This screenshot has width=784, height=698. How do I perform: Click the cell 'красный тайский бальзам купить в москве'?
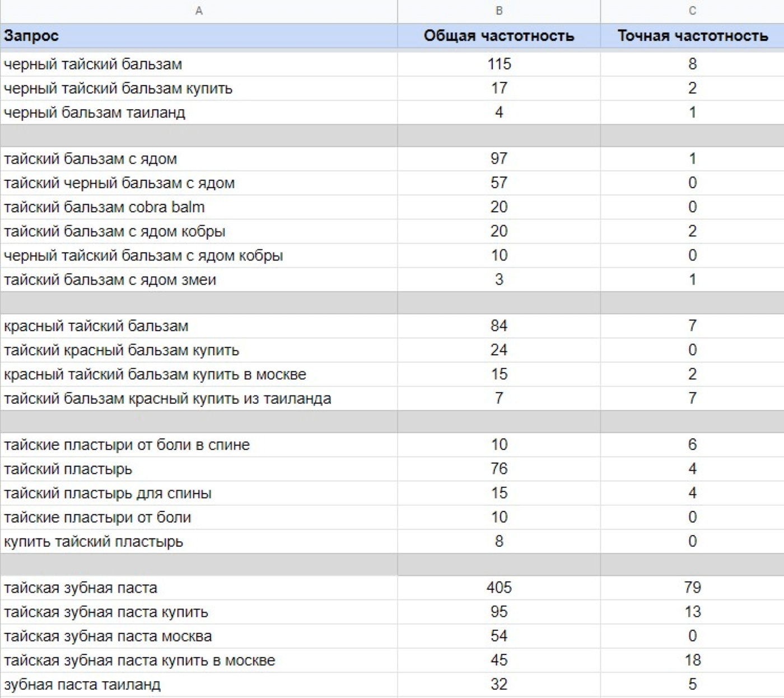click(x=155, y=374)
